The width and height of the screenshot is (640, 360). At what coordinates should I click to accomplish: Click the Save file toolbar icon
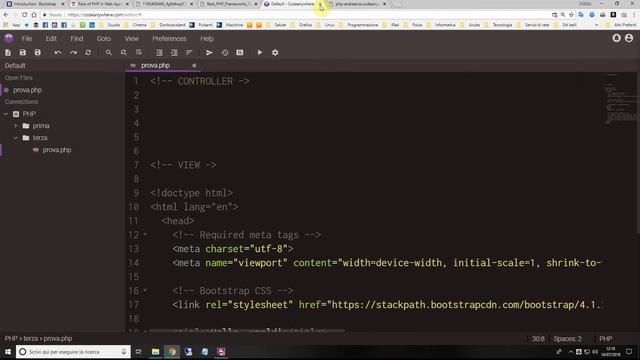point(23,53)
